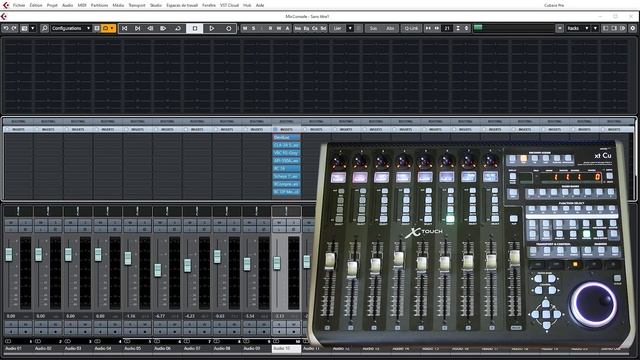Image resolution: width=640 pixels, height=360 pixels.
Task: Click the channel visibility agents icon
Action: pos(24,28)
